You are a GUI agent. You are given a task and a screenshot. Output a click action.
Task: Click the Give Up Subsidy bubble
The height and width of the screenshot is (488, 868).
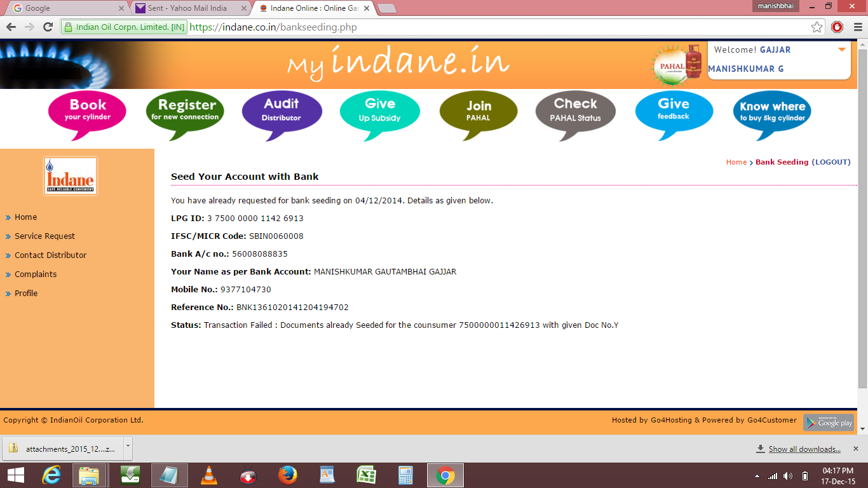coord(379,111)
